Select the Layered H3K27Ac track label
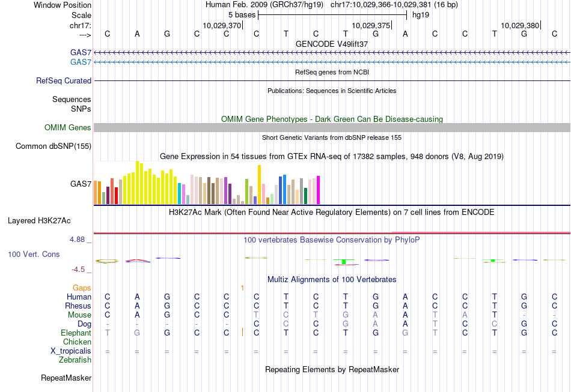The height and width of the screenshot is (392, 571). point(39,221)
